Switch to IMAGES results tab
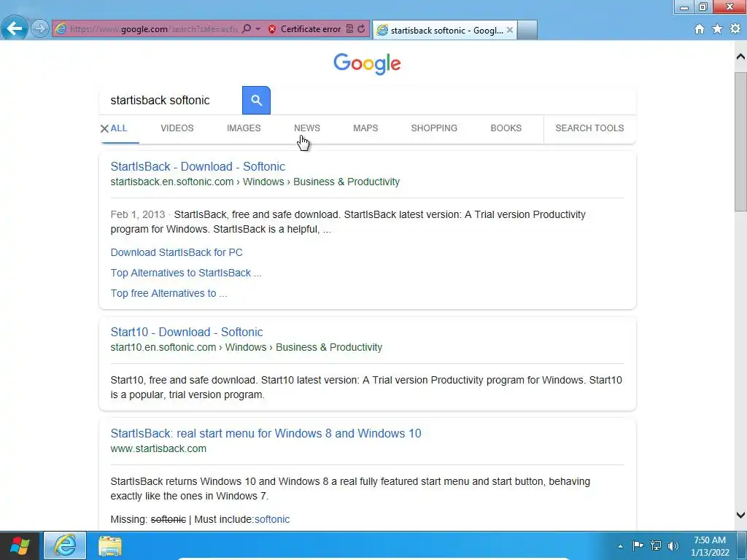Screen dimensions: 747x560 [244, 128]
